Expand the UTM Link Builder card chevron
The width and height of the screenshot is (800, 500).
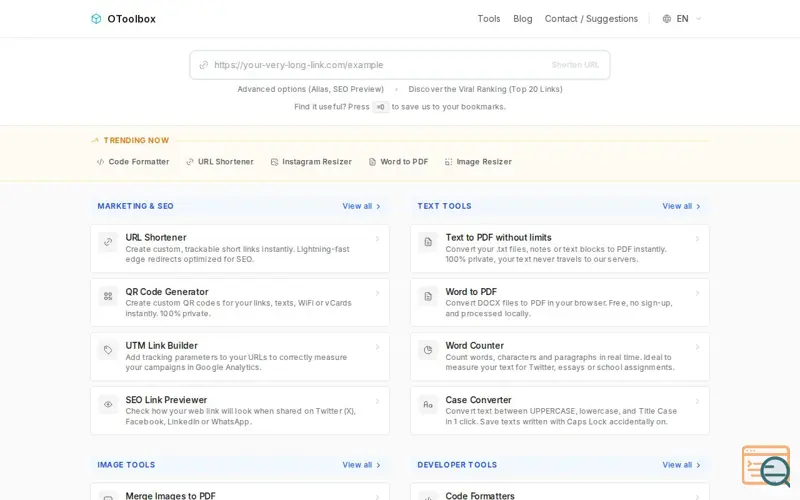point(378,347)
